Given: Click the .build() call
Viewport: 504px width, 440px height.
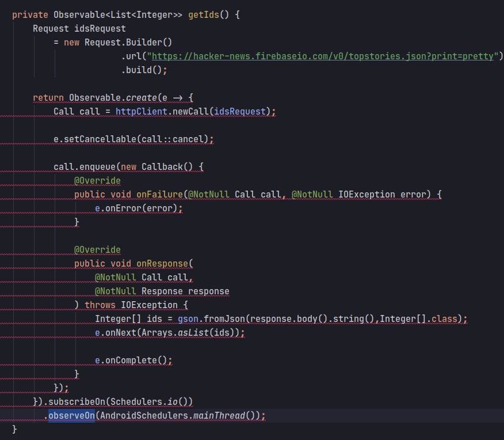Looking at the screenshot, I should coord(142,70).
